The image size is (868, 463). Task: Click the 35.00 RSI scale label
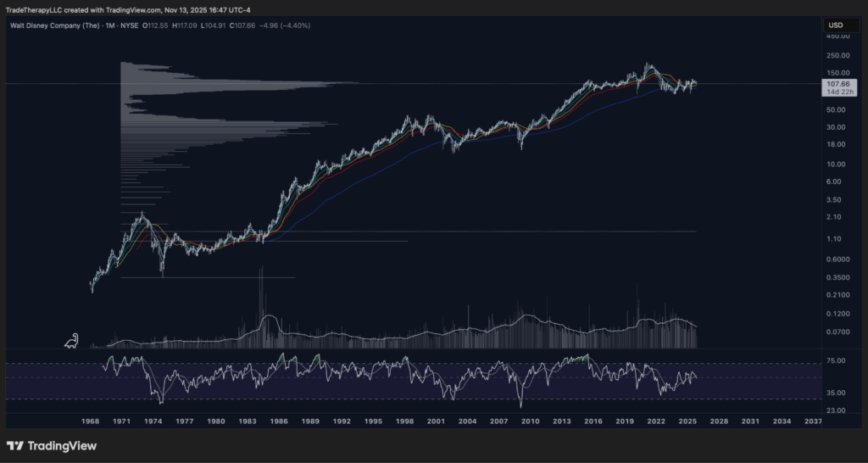point(835,393)
